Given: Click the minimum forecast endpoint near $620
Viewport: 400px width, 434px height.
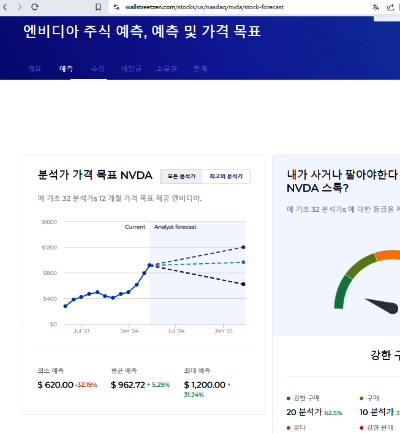Looking at the screenshot, I should pyautogui.click(x=243, y=284).
